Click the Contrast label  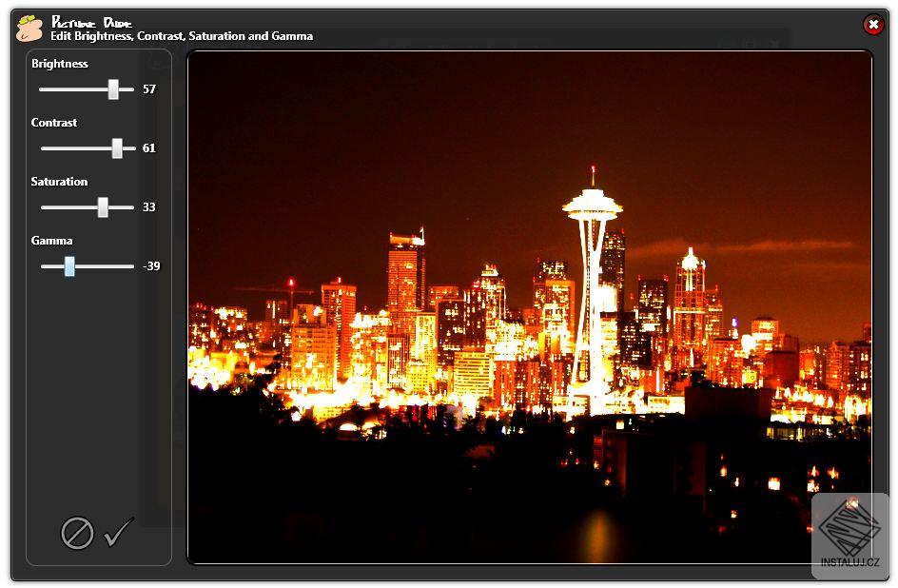(x=54, y=123)
